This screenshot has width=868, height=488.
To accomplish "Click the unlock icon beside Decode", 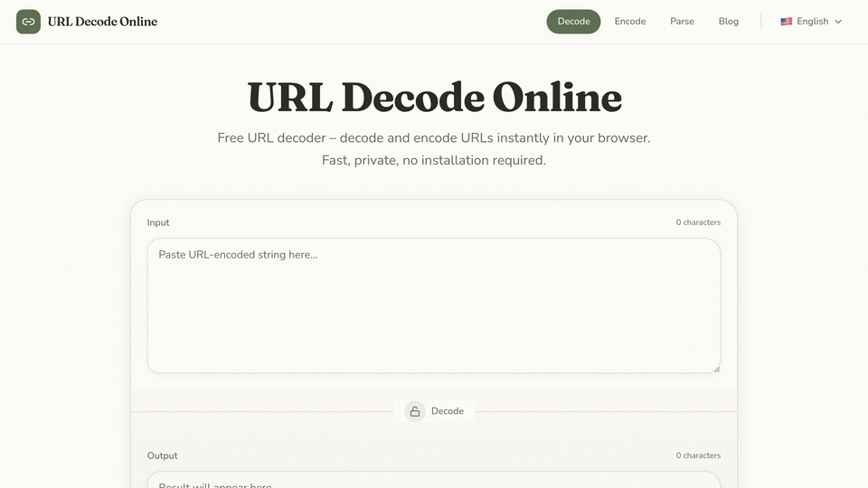I will (x=415, y=411).
